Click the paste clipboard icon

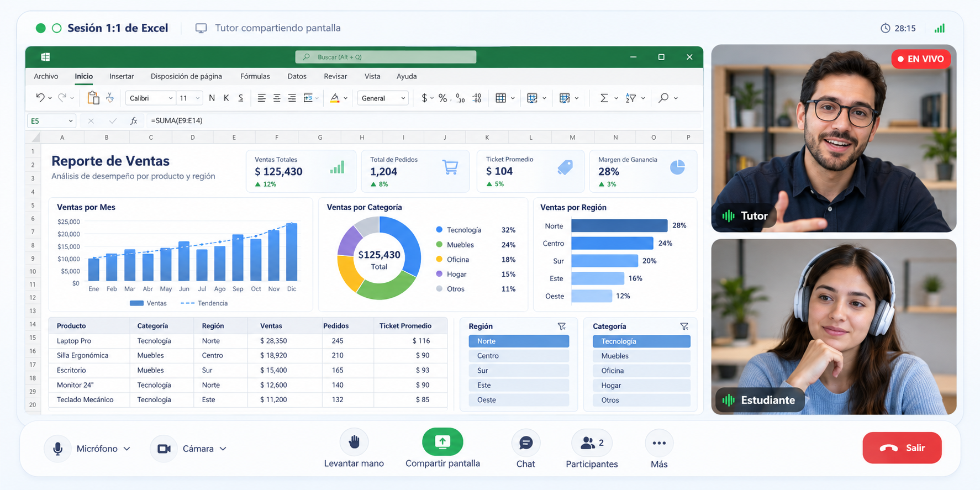[93, 98]
